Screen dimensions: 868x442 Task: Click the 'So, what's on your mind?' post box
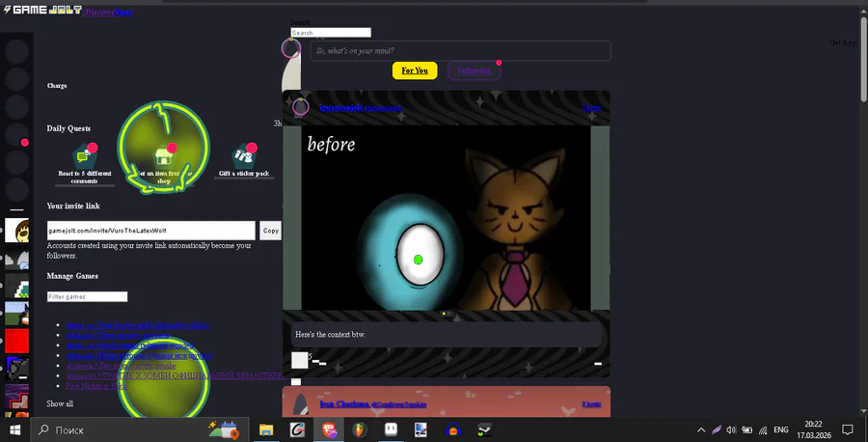461,51
